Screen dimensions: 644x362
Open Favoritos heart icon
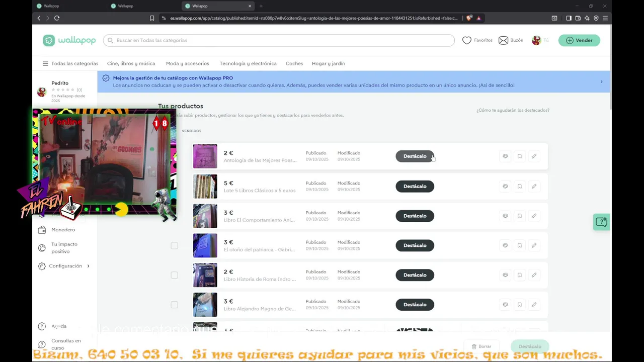pos(467,40)
